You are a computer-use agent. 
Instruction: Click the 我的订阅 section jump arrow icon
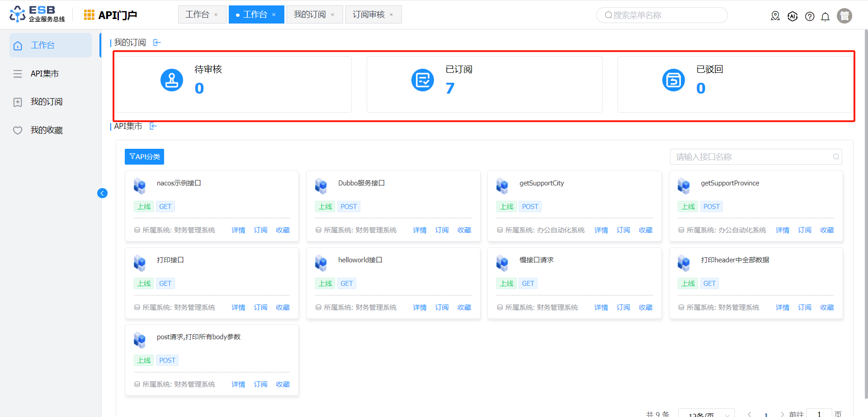[157, 43]
